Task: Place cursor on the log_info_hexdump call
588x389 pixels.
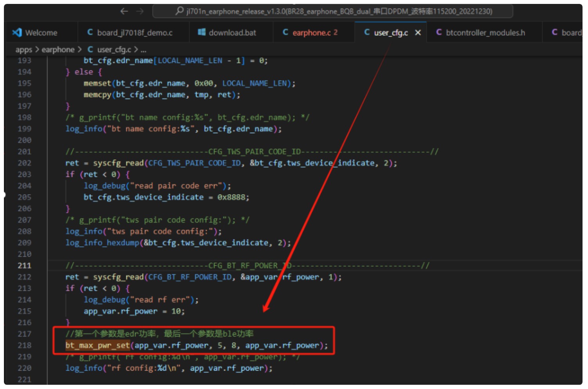Action: pos(102,243)
